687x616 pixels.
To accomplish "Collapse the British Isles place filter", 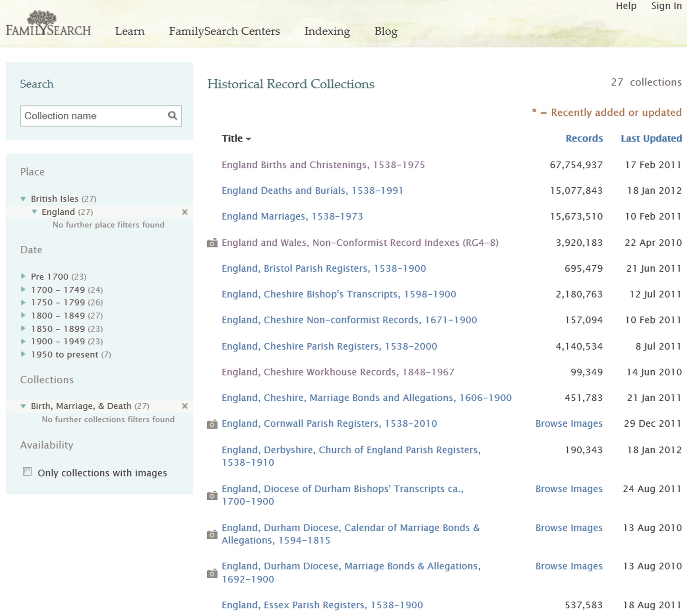I will click(x=23, y=199).
